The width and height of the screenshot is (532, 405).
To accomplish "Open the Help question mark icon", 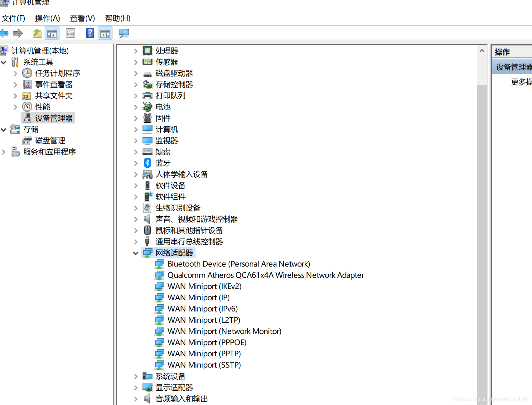I will [90, 33].
